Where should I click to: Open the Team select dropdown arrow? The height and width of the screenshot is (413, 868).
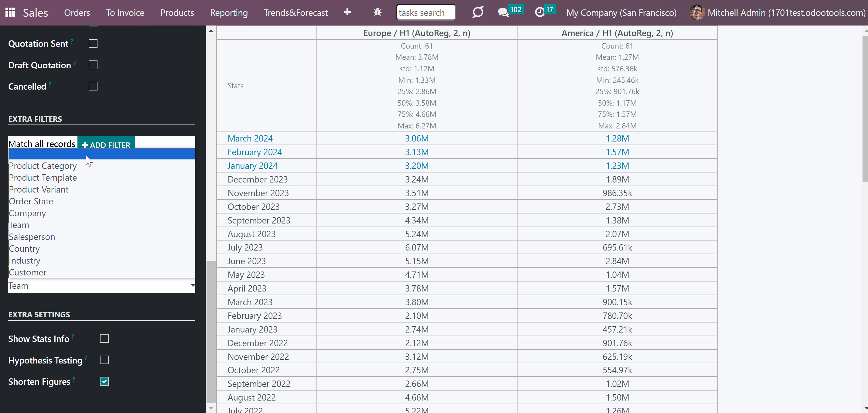tap(193, 286)
